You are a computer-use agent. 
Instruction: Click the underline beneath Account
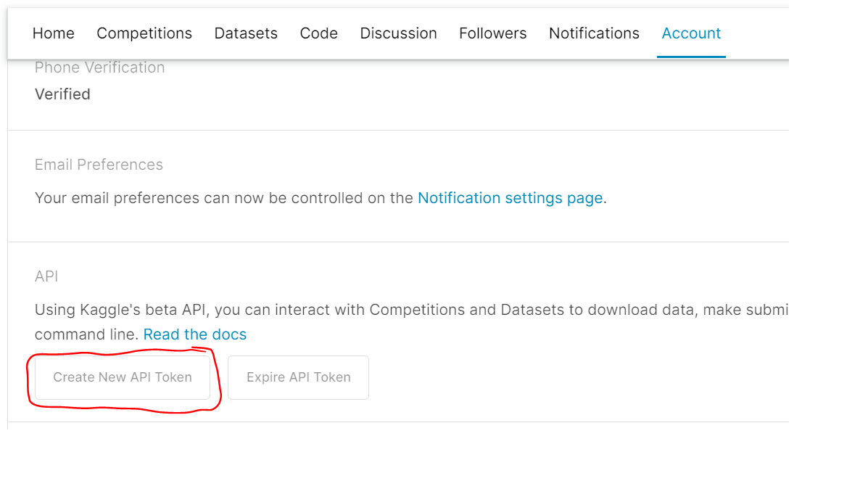(x=690, y=55)
